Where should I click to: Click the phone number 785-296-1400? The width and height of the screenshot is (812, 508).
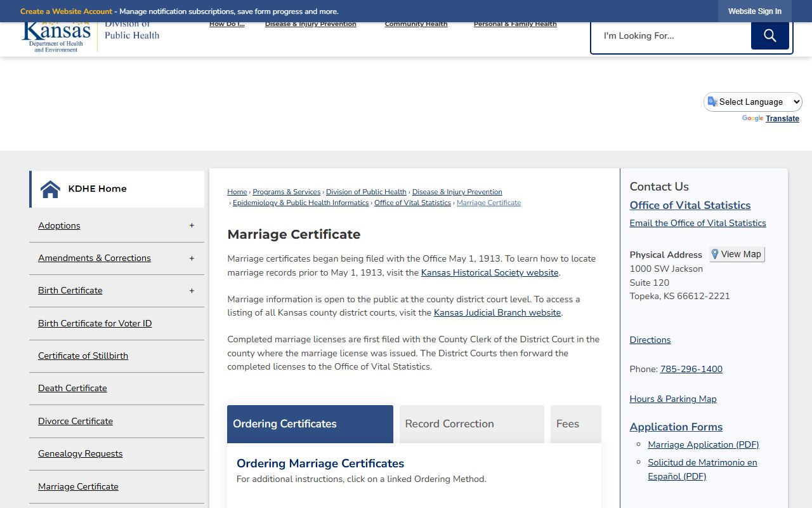(691, 369)
